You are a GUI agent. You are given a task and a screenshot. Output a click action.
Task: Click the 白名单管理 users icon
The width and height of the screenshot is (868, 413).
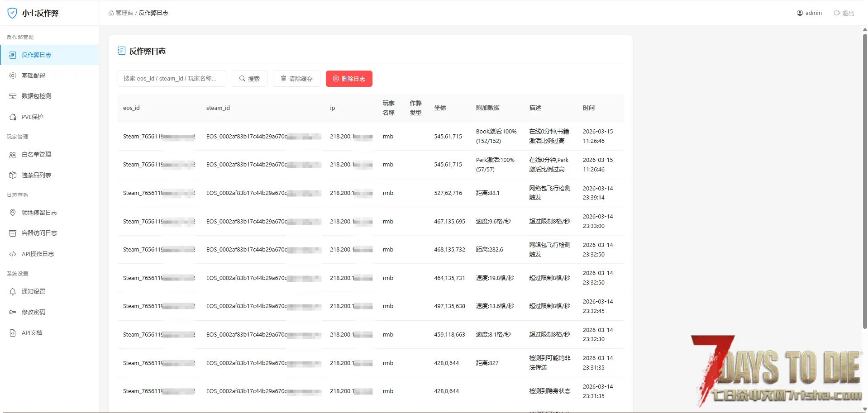(13, 154)
